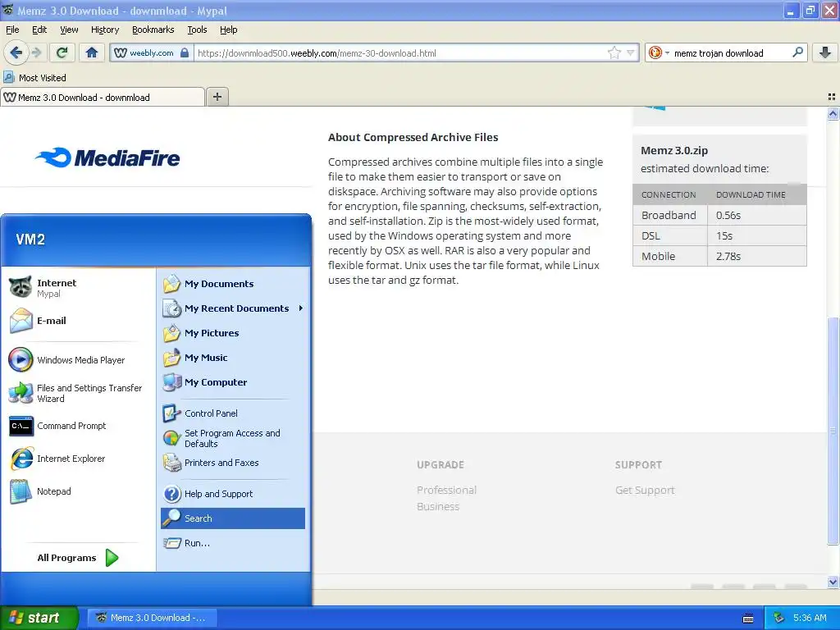The height and width of the screenshot is (630, 840).
Task: Click the Get Support link
Action: click(645, 491)
